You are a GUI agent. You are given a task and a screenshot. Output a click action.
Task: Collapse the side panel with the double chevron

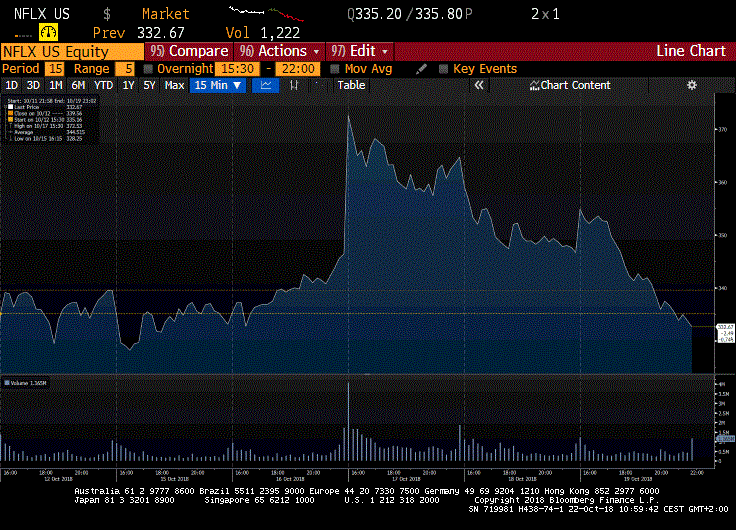[x=479, y=85]
